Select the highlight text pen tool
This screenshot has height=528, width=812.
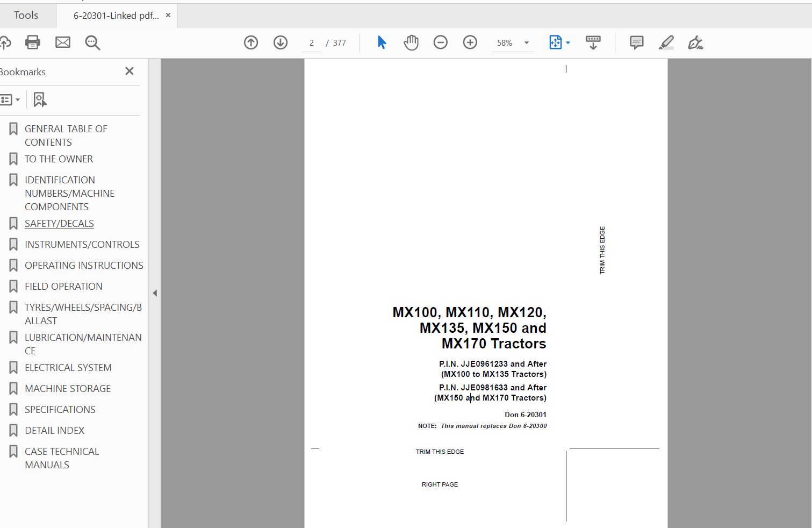[x=666, y=42]
